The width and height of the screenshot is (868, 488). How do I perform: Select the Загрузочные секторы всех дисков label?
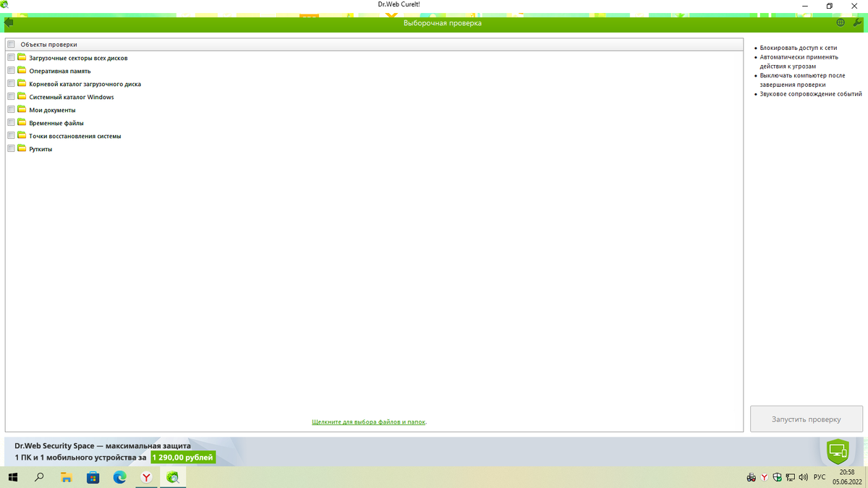78,58
